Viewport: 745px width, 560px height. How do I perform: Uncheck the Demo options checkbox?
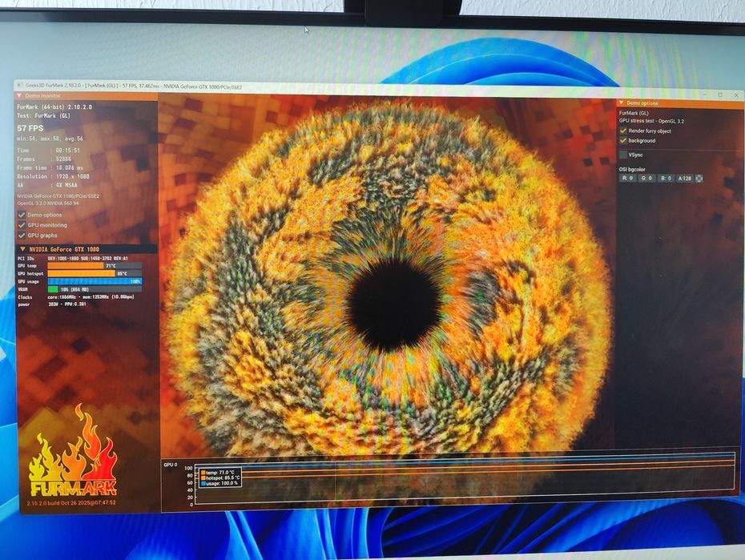[22, 215]
